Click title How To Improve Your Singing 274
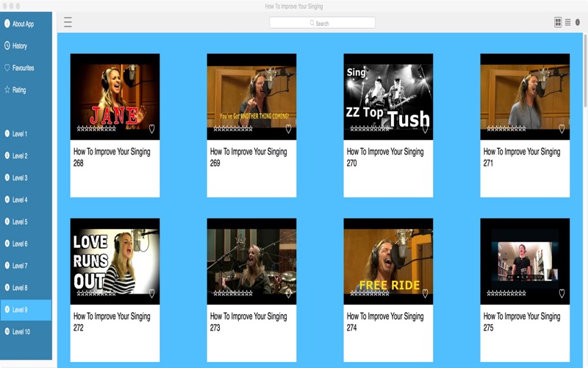The width and height of the screenshot is (588, 368). point(385,322)
